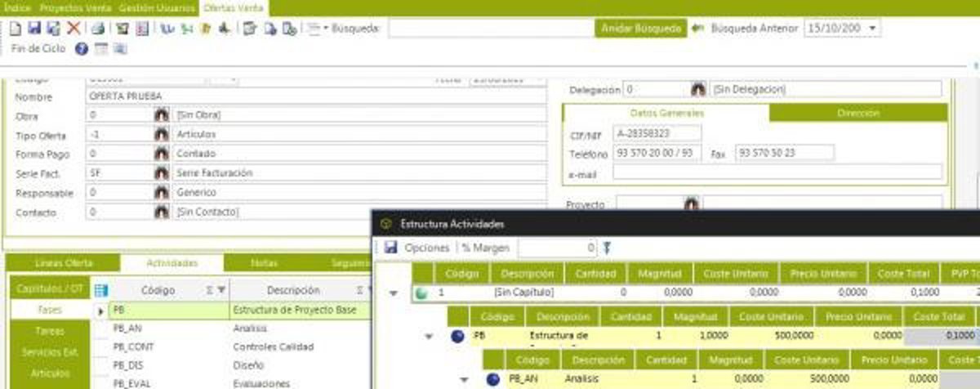This screenshot has height=389, width=980.
Task: Click the green Búsqueda Anterior arrow icon
Action: click(697, 29)
